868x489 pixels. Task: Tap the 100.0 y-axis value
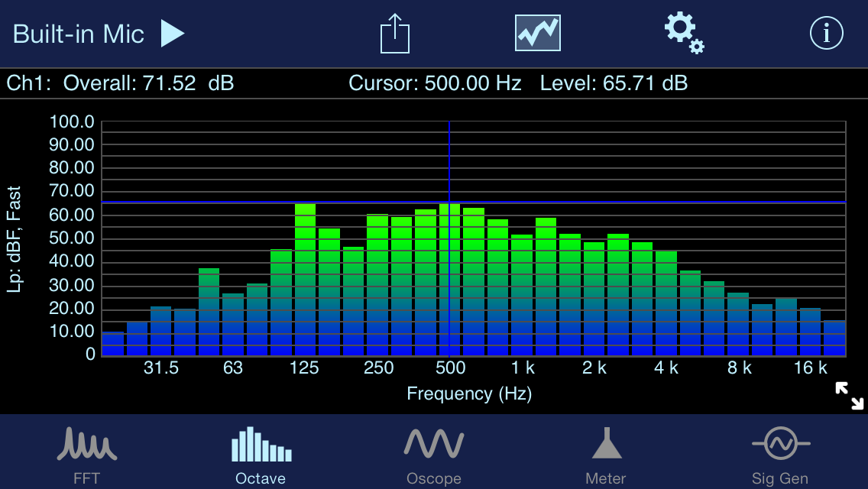coord(72,121)
